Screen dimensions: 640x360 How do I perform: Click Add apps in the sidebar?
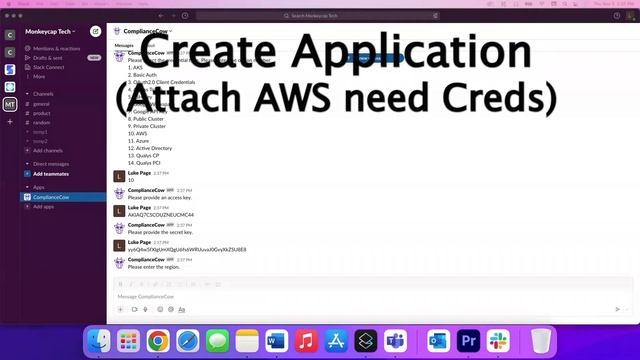coord(43,207)
